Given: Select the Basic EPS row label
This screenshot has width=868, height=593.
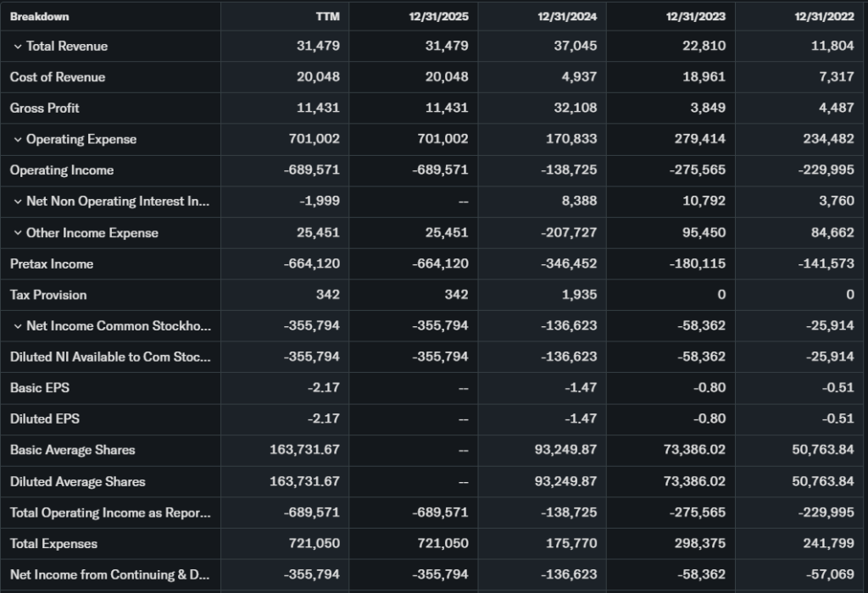Looking at the screenshot, I should tap(40, 388).
